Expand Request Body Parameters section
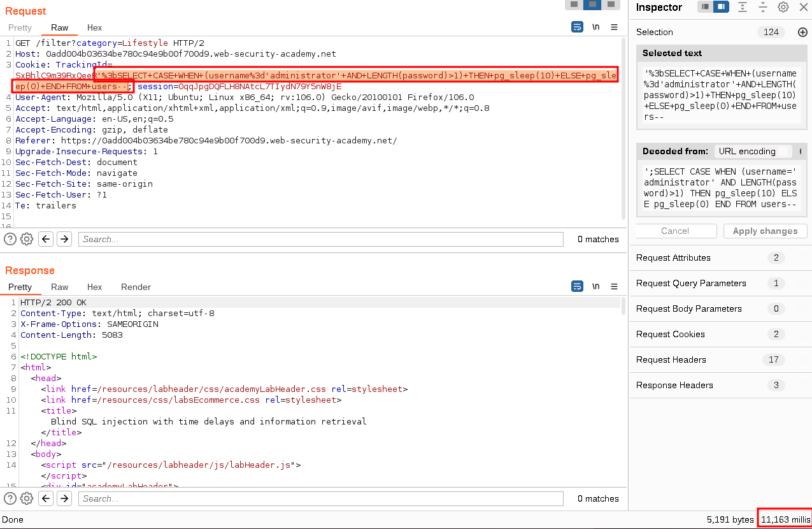This screenshot has height=529, width=812. point(721,308)
